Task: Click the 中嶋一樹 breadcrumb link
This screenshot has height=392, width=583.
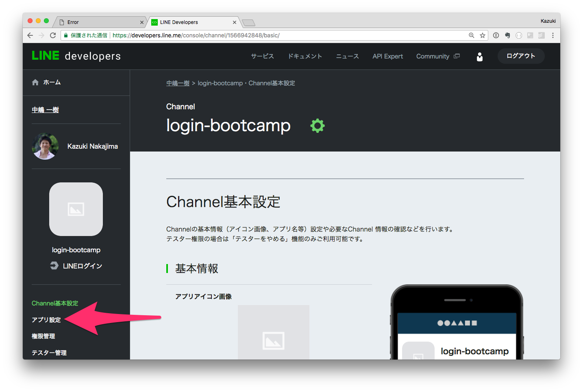Action: (x=178, y=83)
